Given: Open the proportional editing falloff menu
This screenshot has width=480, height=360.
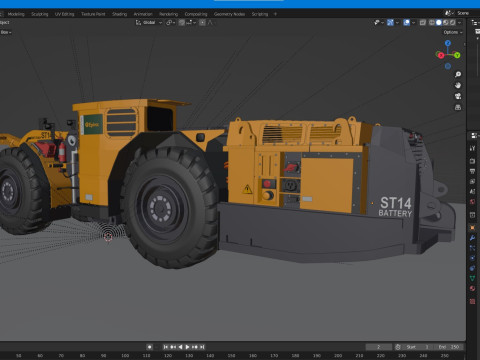Looking at the screenshot, I should point(210,23).
